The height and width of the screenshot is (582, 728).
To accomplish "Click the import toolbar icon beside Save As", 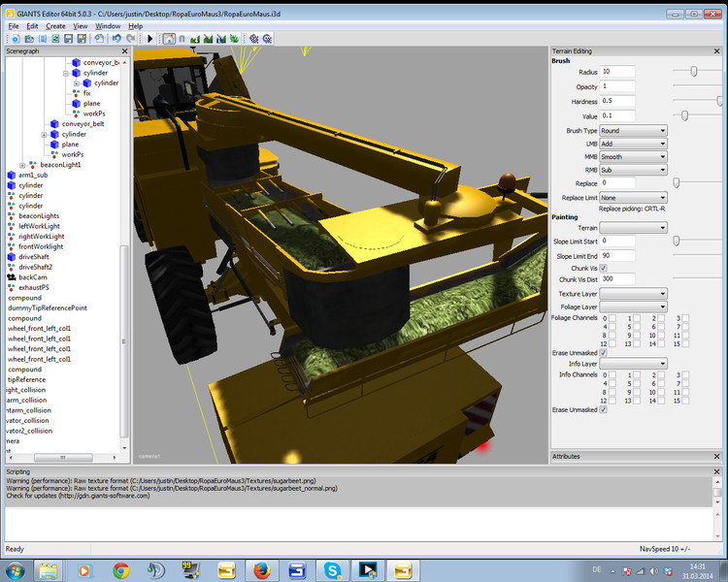I will [99, 39].
